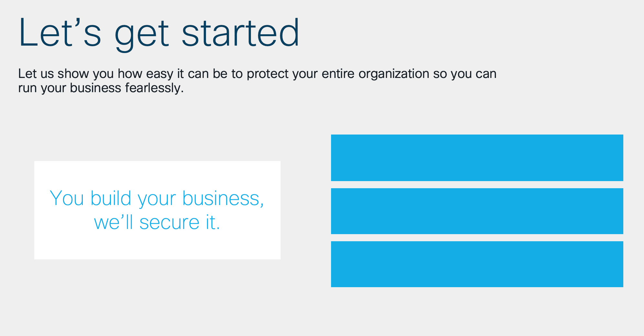Select the middle blue rectangle button
The image size is (644, 336).
477,211
